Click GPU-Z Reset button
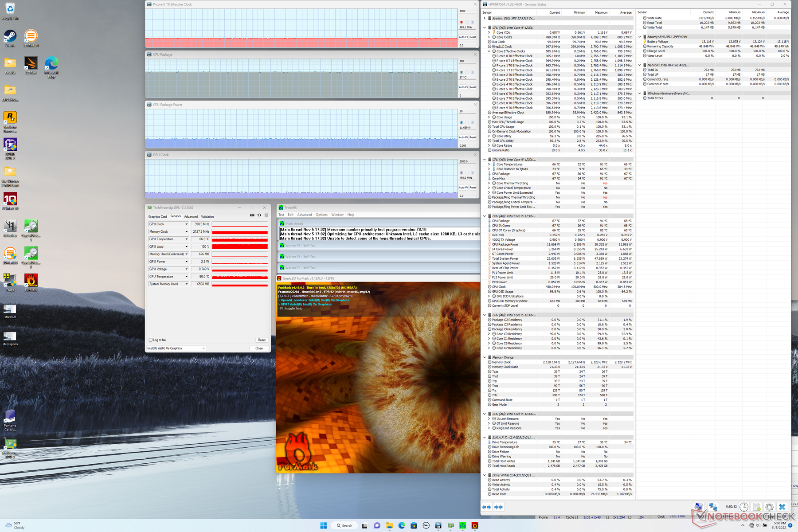The image size is (798, 532). coord(262,340)
